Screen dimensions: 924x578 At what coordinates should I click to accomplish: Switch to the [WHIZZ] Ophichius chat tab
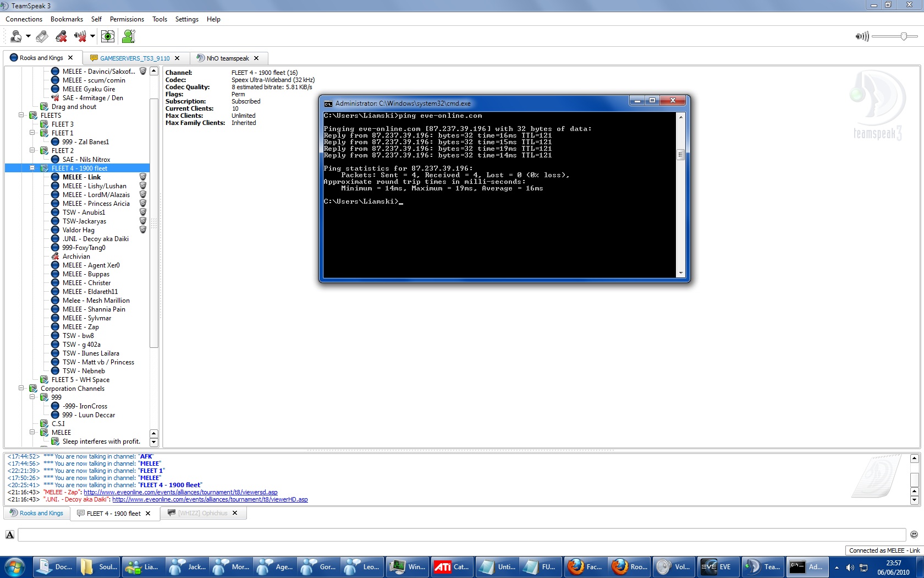click(203, 513)
